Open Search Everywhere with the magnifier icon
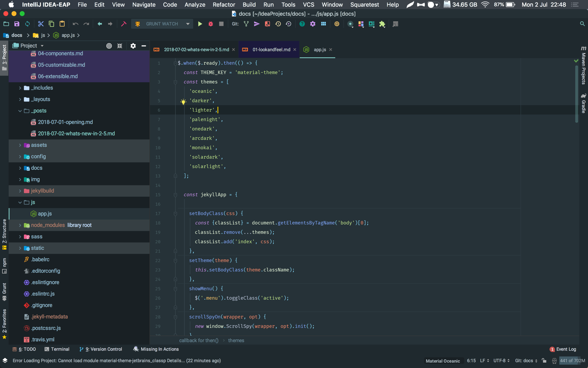Image resolution: width=588 pixels, height=368 pixels. point(582,24)
